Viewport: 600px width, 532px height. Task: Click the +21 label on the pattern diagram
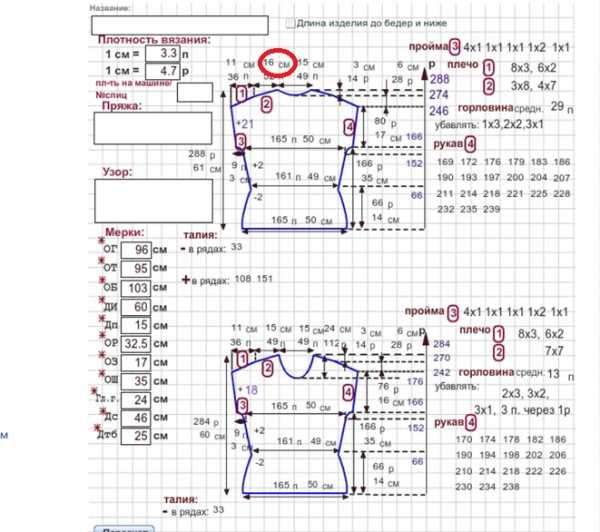(x=243, y=122)
